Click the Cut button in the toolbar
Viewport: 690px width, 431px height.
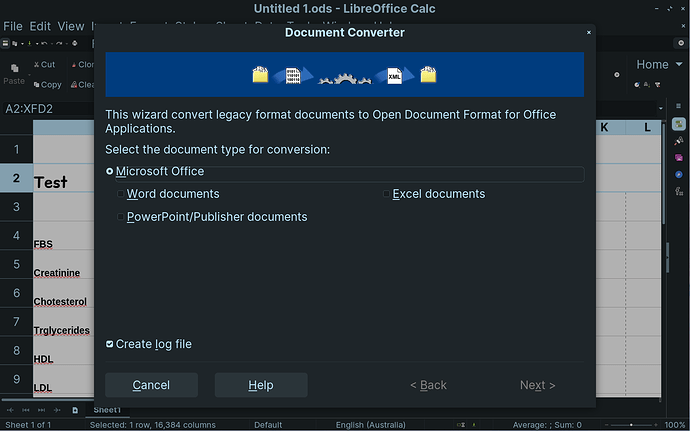(x=45, y=65)
